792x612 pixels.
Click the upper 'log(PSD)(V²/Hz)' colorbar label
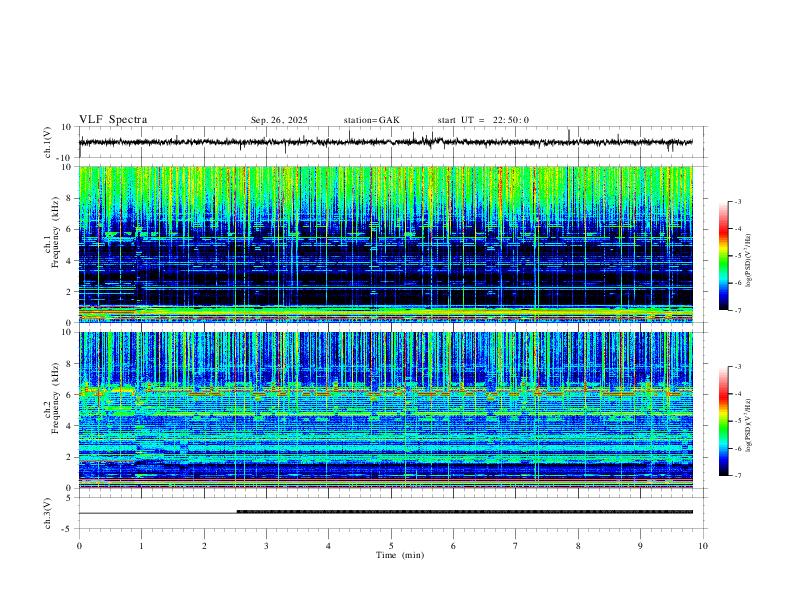(749, 260)
